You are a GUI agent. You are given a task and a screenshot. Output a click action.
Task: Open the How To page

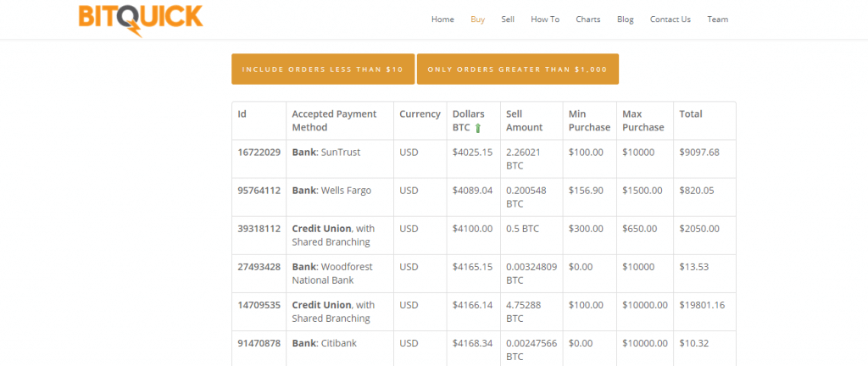[545, 19]
